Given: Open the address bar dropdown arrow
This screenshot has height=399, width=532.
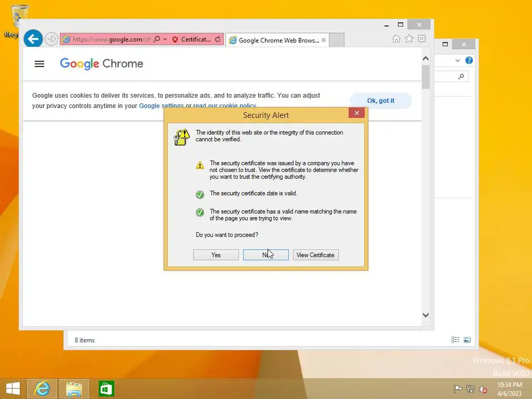Looking at the screenshot, I should click(x=165, y=39).
